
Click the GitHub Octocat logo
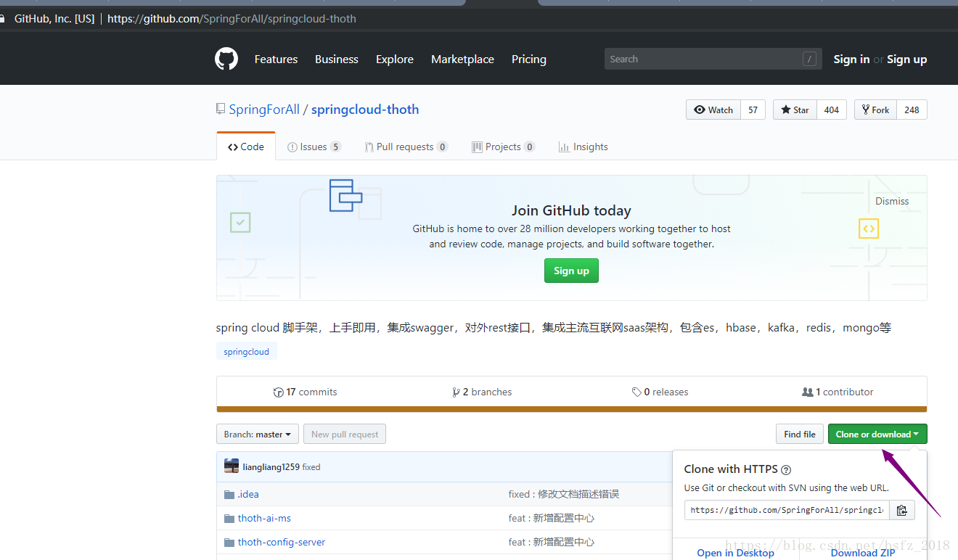click(226, 59)
